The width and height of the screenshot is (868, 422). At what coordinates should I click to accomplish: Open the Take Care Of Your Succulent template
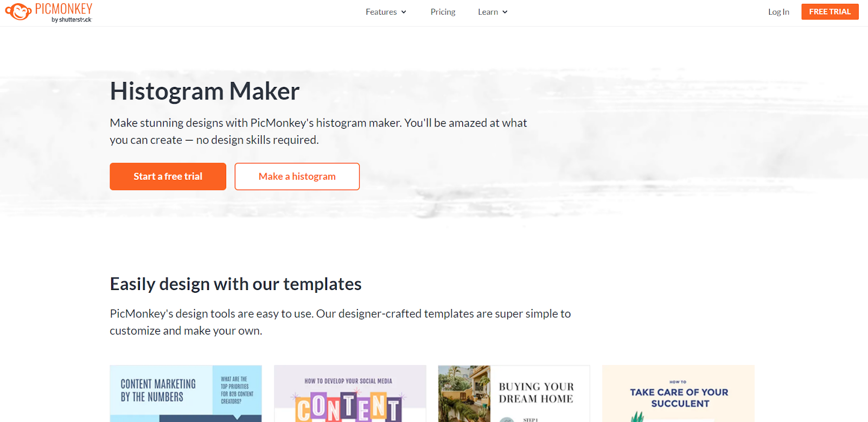coord(678,394)
